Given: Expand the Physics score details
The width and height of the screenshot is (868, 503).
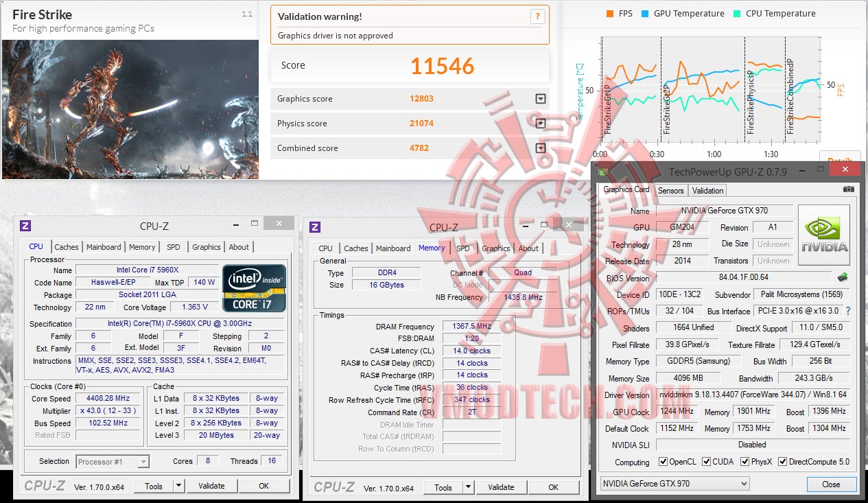Looking at the screenshot, I should (541, 124).
